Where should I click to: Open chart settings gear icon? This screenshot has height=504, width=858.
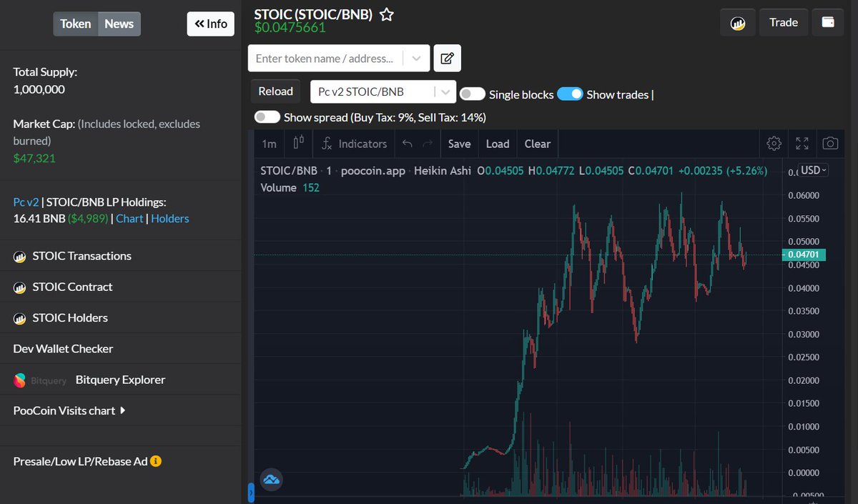774,144
